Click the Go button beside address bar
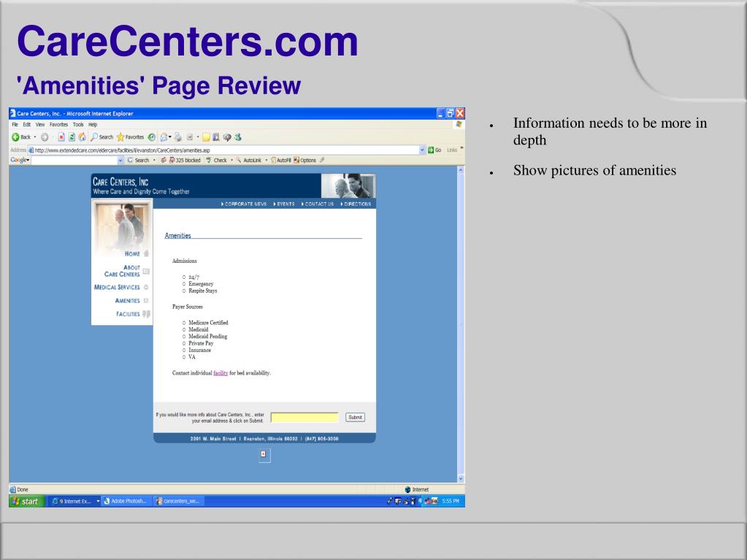Screen dimensions: 747x560 pos(434,150)
